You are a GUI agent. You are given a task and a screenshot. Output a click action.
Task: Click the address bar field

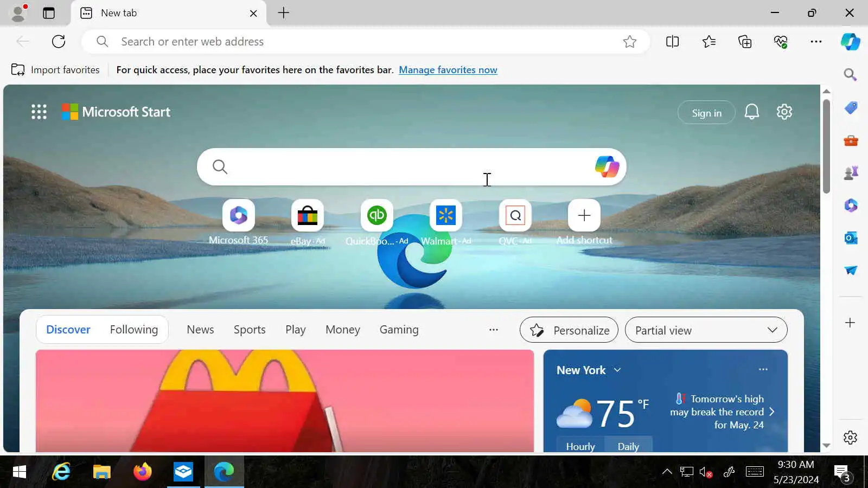click(x=365, y=42)
